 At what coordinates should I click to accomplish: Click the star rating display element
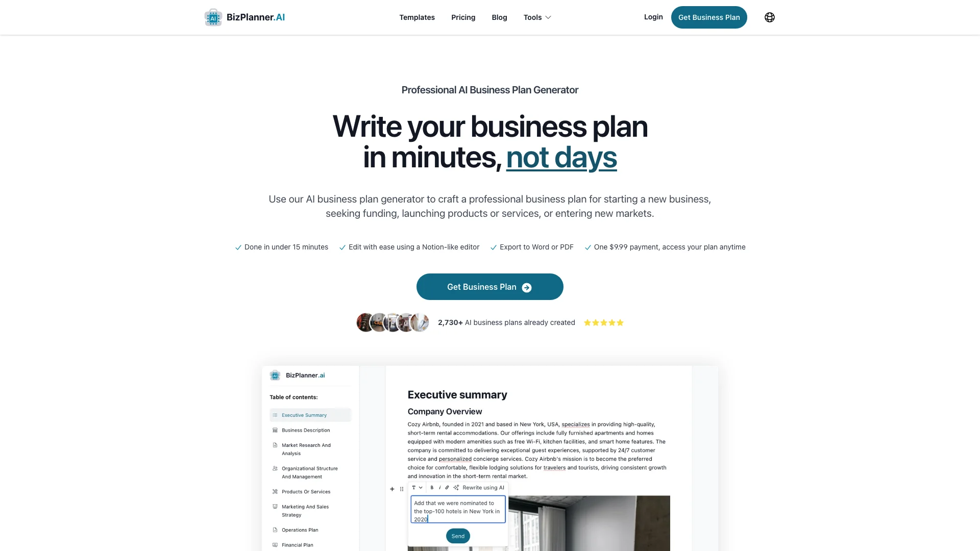(603, 322)
